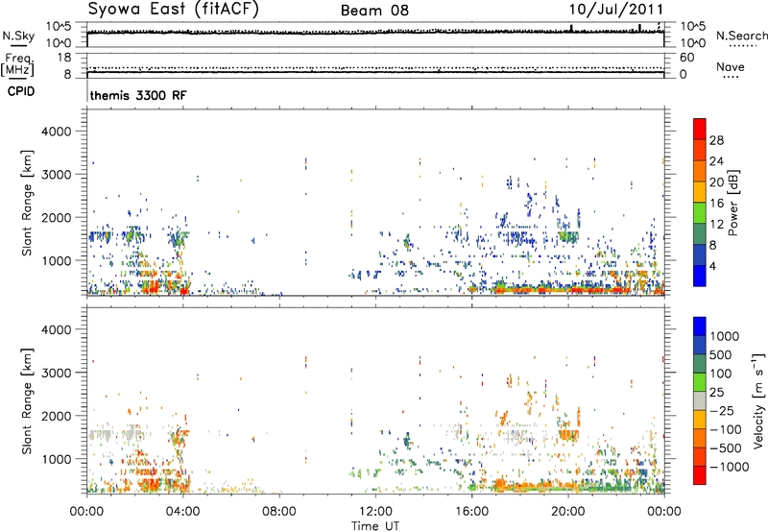Viewport: 768px width, 532px height.
Task: Click the '100' Velocity colorbar label
Action: pos(721,374)
